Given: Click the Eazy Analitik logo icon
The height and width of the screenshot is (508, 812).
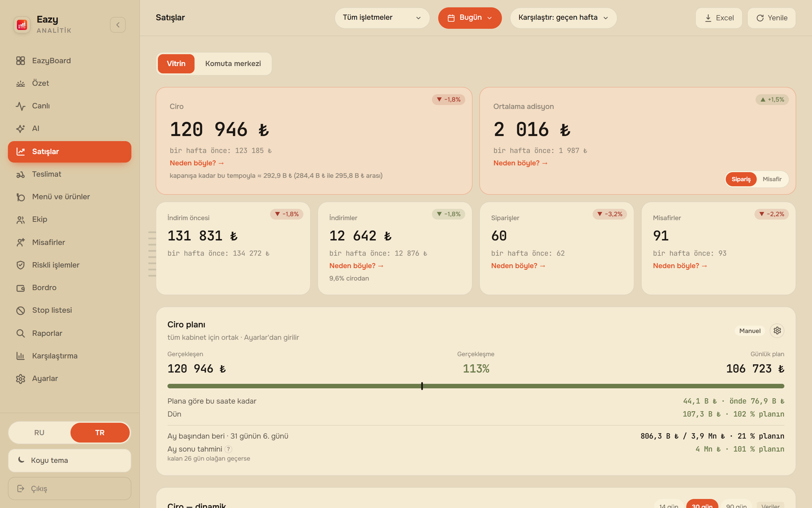Looking at the screenshot, I should coord(22,25).
